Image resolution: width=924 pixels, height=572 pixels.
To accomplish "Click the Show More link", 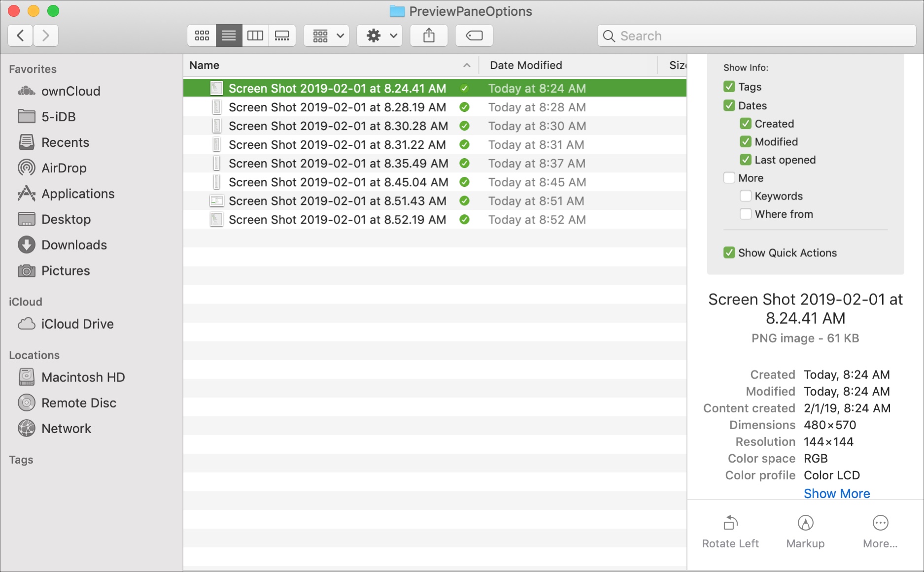I will click(x=836, y=494).
